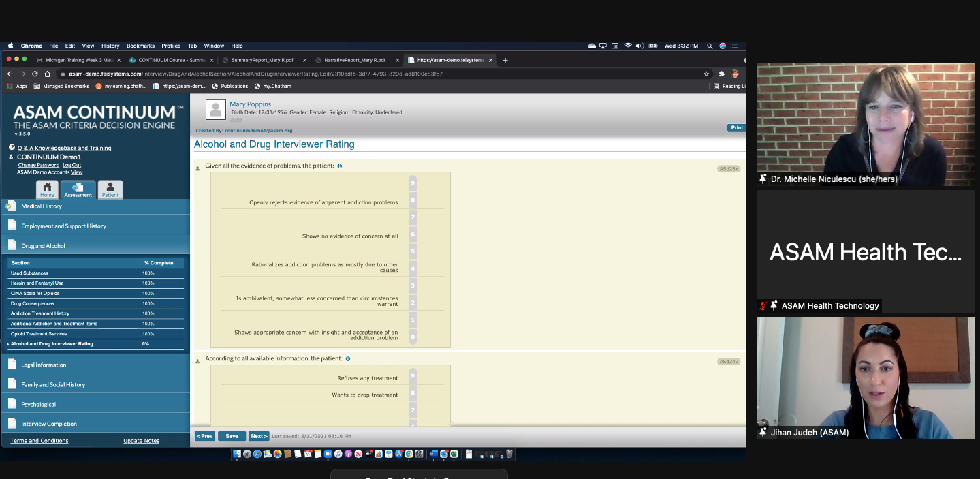Switch to the NarrativeReport_Mary R.pdf tab
Screen dimensions: 980x479
point(357,60)
